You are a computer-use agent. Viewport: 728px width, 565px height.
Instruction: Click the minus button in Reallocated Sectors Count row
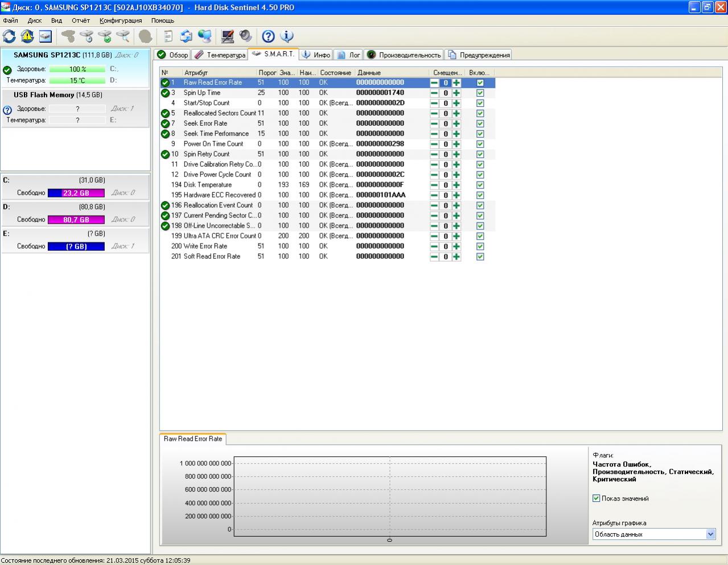(434, 113)
